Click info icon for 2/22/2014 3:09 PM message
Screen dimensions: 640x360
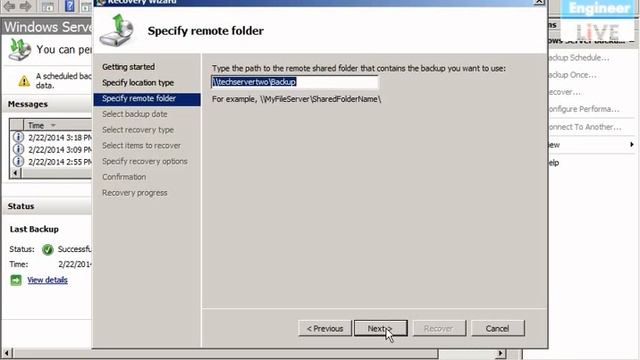(x=18, y=149)
